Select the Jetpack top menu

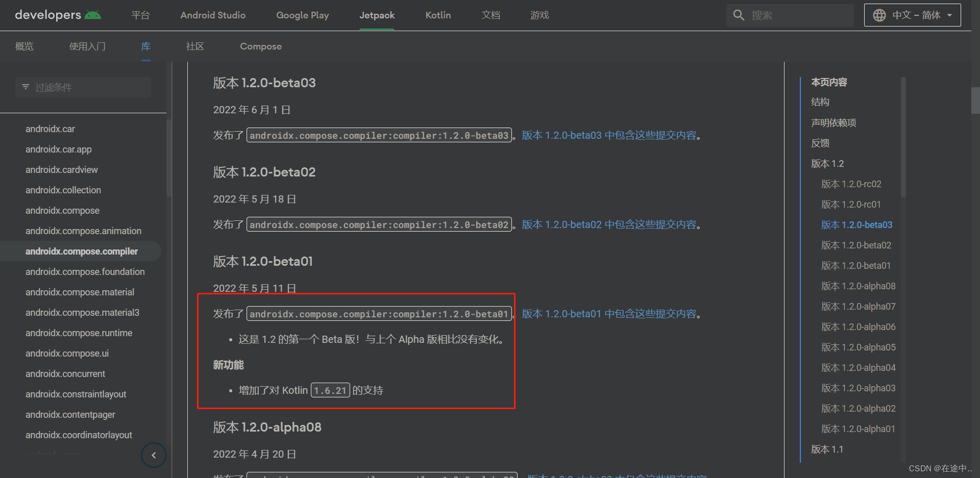tap(377, 15)
